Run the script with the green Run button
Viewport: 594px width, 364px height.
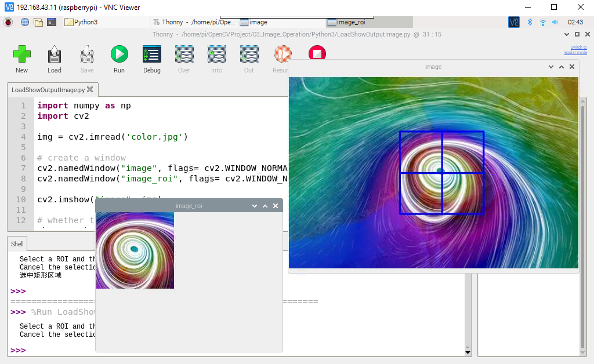(x=119, y=54)
